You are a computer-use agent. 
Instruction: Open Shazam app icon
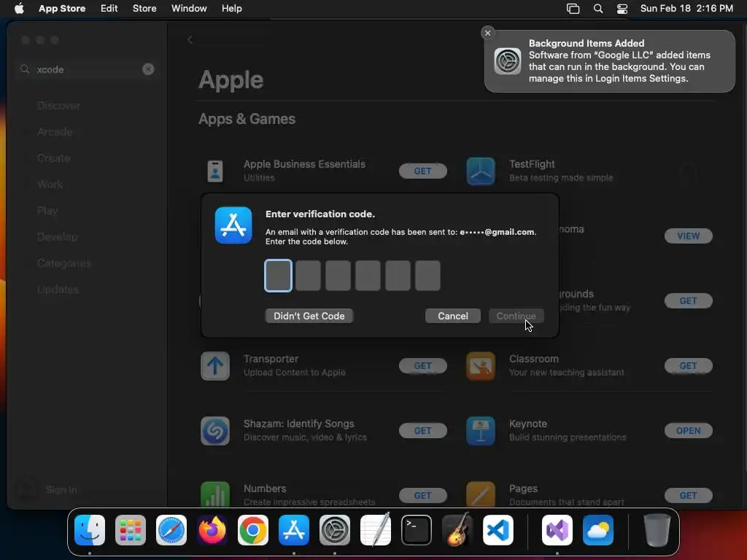click(215, 431)
